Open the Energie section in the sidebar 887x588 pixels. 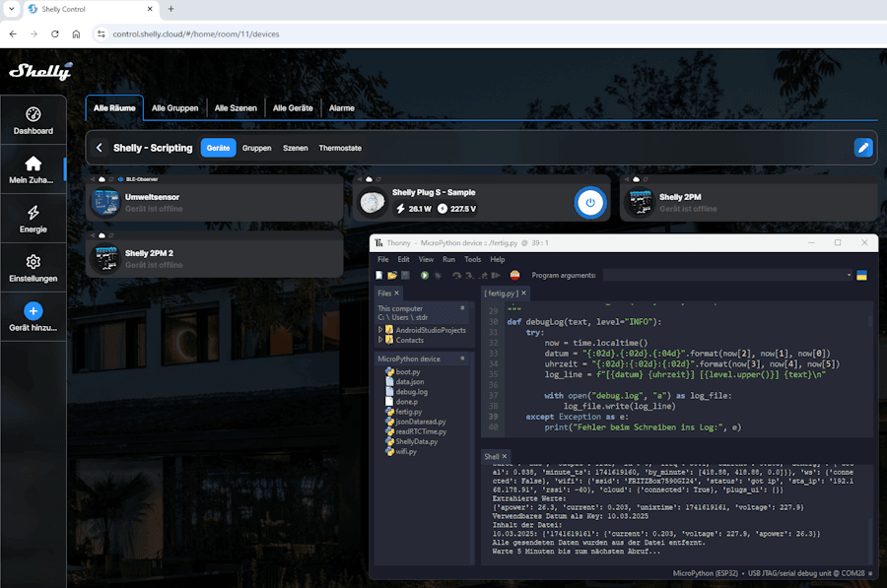point(33,219)
